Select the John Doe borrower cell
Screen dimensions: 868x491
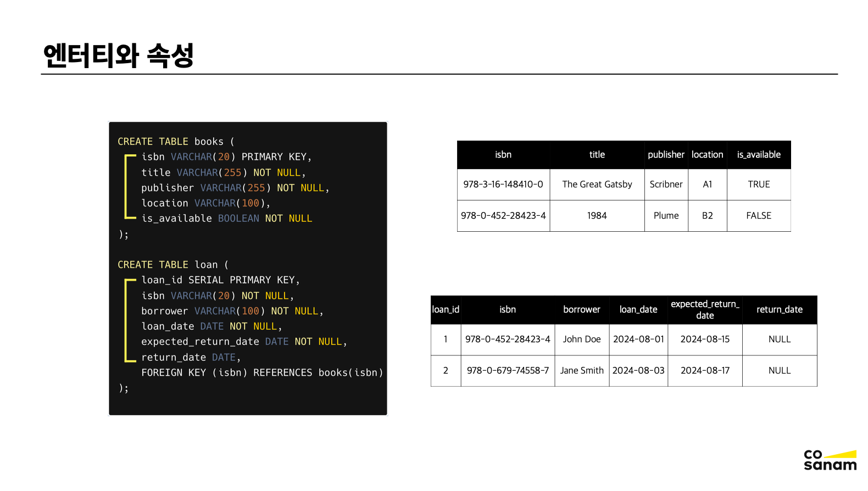pos(581,339)
